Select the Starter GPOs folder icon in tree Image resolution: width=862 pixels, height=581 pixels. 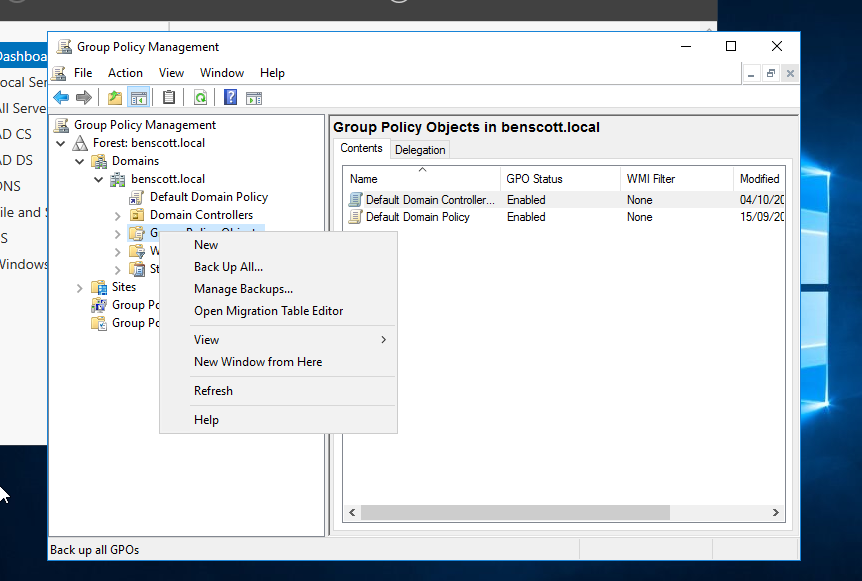pyautogui.click(x=136, y=269)
